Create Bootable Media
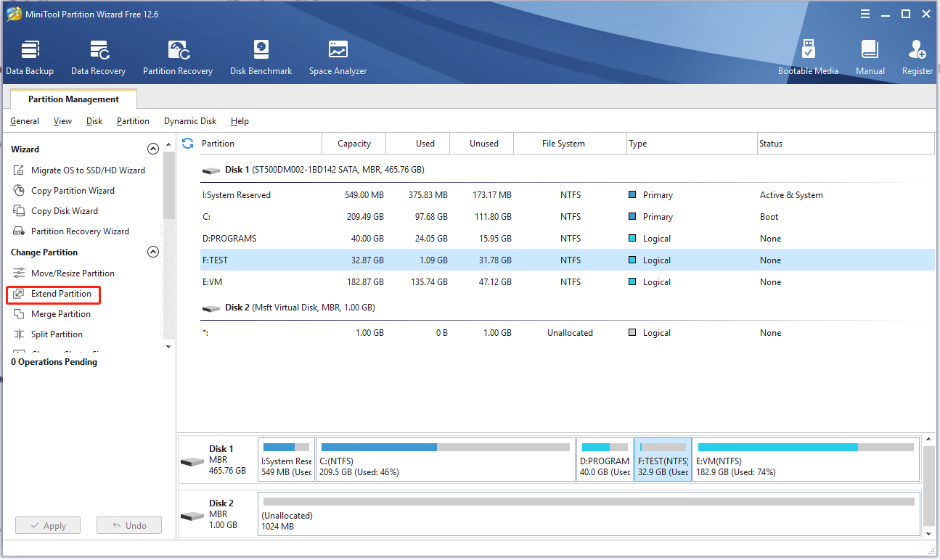 click(x=808, y=58)
